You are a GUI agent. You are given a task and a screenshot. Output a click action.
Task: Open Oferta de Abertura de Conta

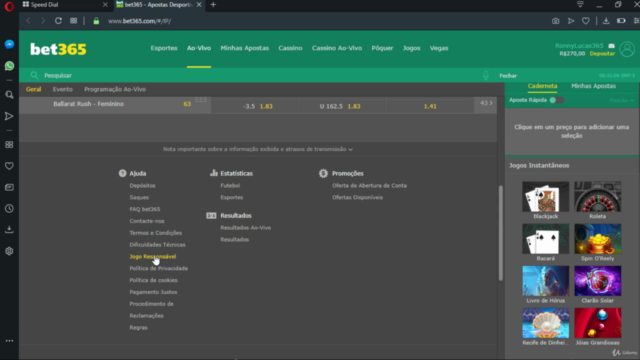(x=369, y=185)
